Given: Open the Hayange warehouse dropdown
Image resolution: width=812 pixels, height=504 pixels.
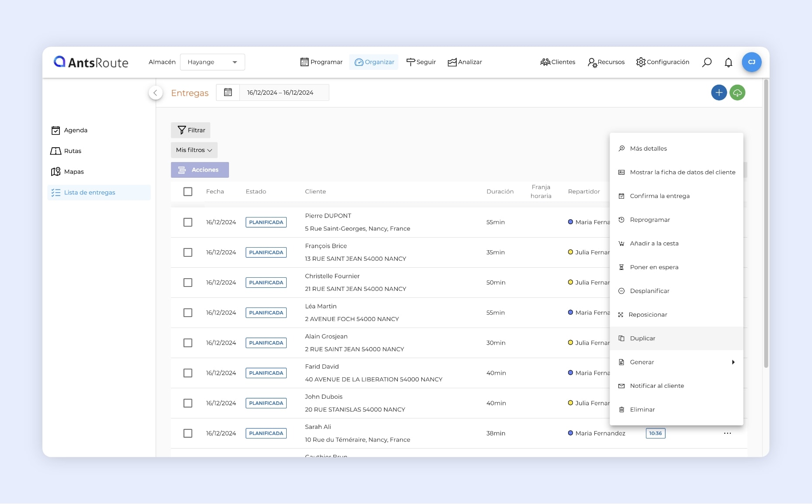Looking at the screenshot, I should [x=212, y=62].
